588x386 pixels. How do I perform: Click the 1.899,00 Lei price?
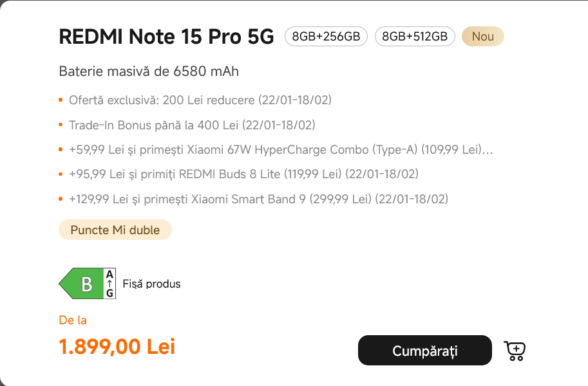pyautogui.click(x=117, y=347)
